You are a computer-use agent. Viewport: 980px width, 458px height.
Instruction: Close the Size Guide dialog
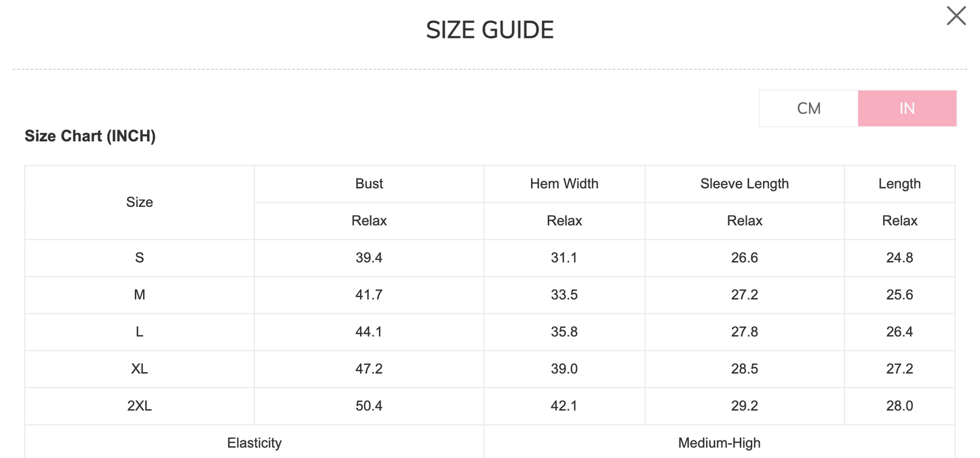click(956, 16)
